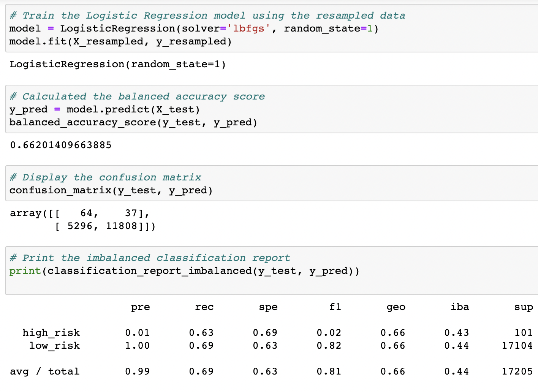Click the comment '# Print the imbalanced classification report'
Viewport: 538px width, 392px height.
pos(150,258)
